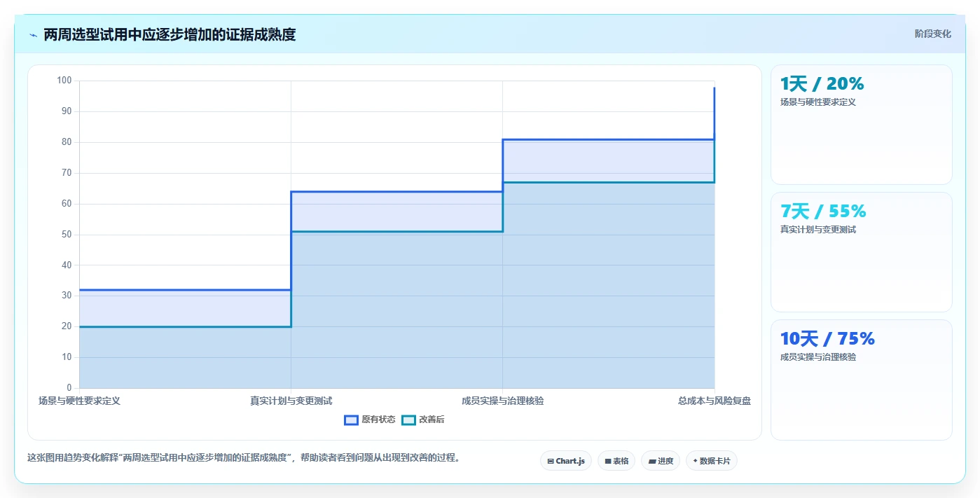This screenshot has height=498, width=980.
Task: Open the 10天 / 75% data card
Action: [x=862, y=380]
